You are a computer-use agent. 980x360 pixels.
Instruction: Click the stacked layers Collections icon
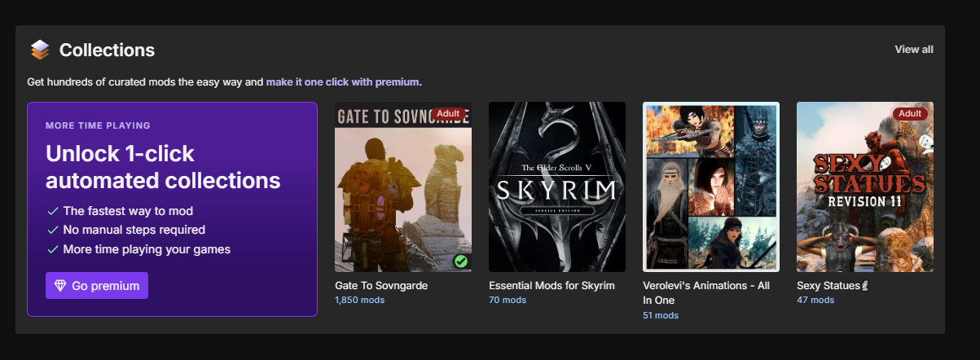point(40,50)
